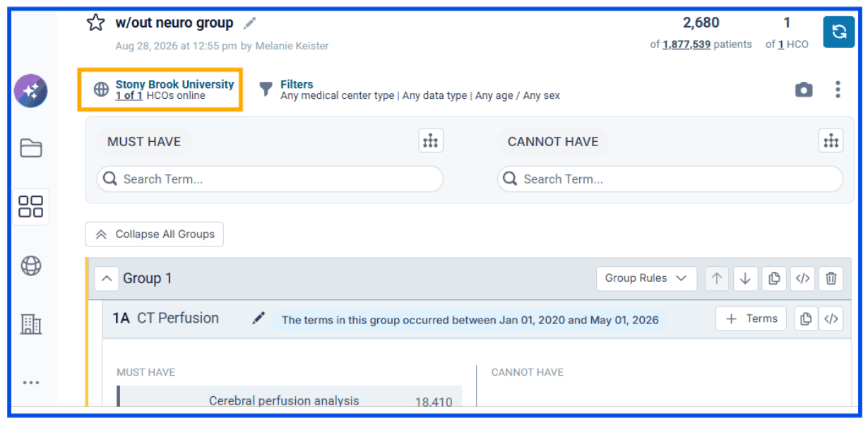Open the Stony Brook University link
Image resolution: width=868 pixels, height=423 pixels.
point(174,84)
